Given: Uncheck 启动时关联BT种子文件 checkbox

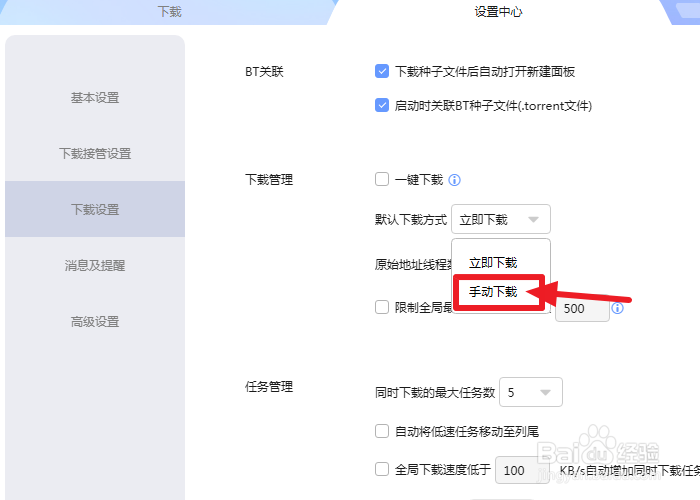Looking at the screenshot, I should click(382, 105).
